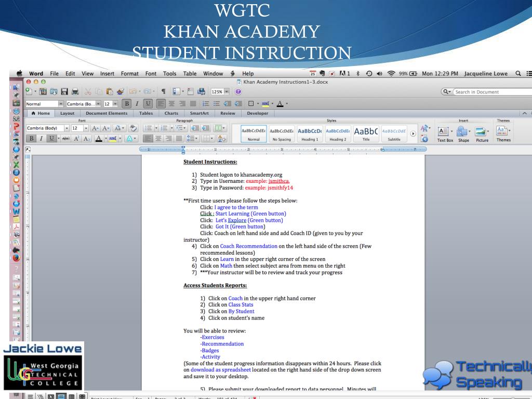Apply the Subtitle style

[394, 134]
